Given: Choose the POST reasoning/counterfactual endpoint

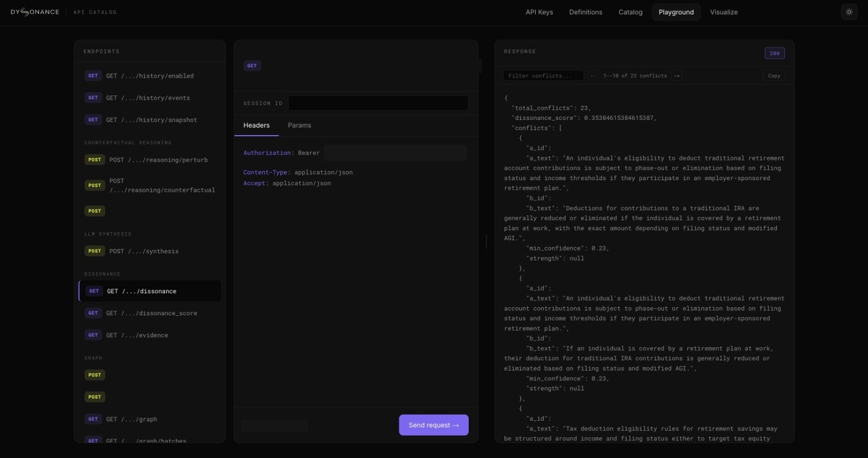Looking at the screenshot, I should point(150,186).
